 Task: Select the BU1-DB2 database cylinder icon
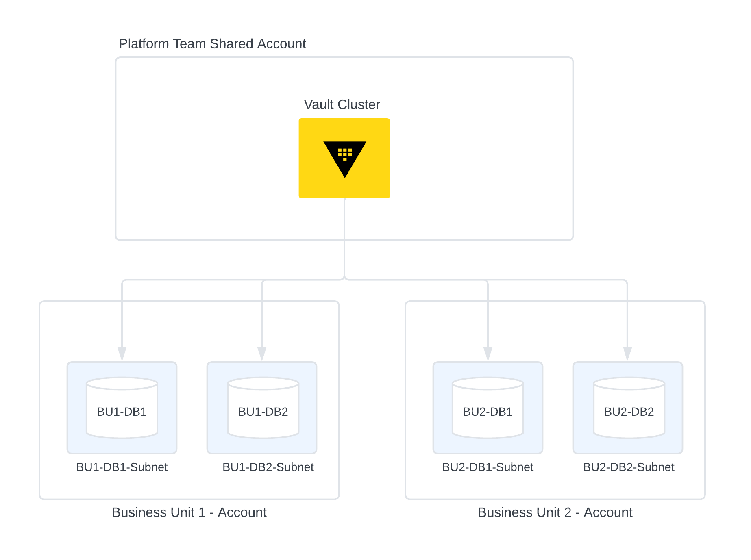263,408
